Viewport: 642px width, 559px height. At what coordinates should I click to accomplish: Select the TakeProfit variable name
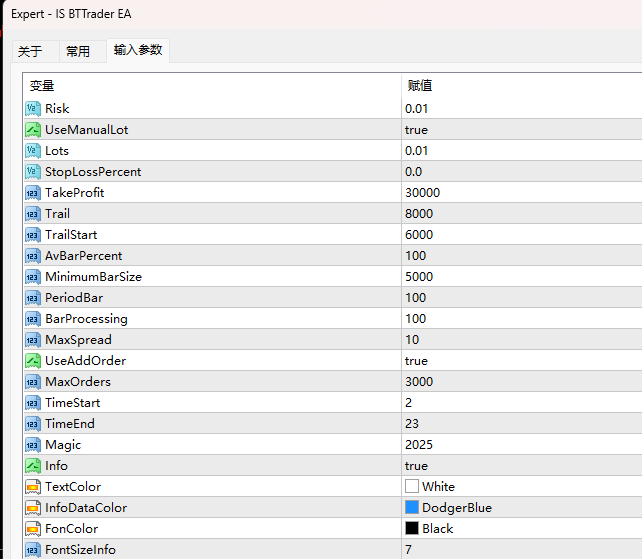pos(75,193)
